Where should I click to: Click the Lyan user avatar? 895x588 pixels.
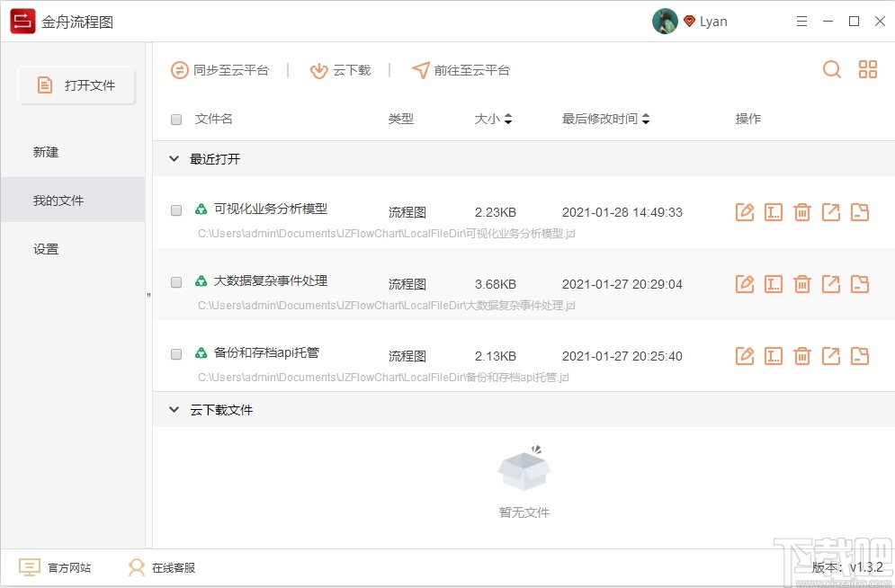[x=665, y=21]
